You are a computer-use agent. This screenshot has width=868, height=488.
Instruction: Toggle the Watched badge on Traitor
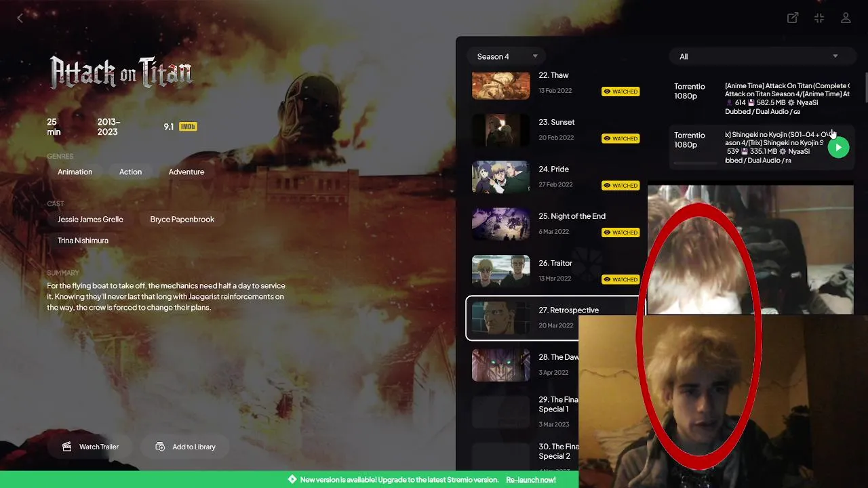pos(620,279)
